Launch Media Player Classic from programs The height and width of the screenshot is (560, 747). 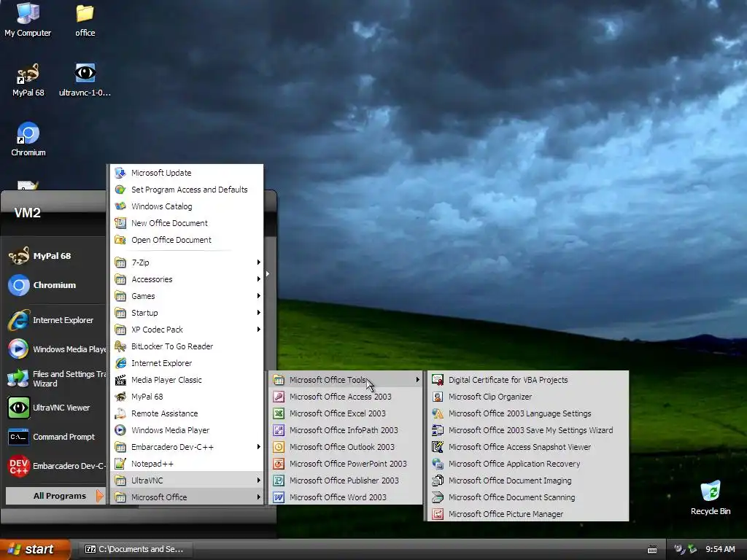[187, 379]
